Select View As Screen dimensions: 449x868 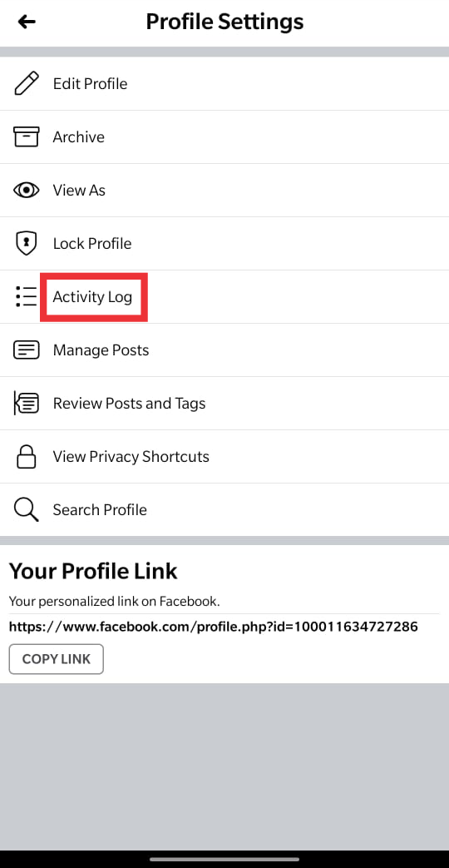(x=224, y=191)
